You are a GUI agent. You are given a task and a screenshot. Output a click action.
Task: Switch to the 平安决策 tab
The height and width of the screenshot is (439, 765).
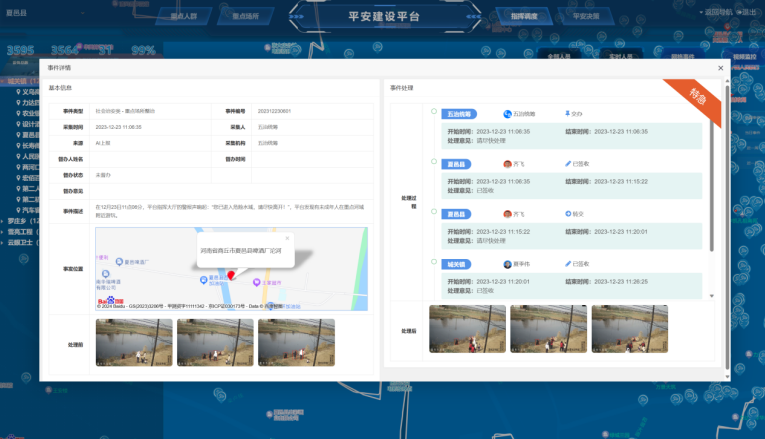pyautogui.click(x=586, y=16)
